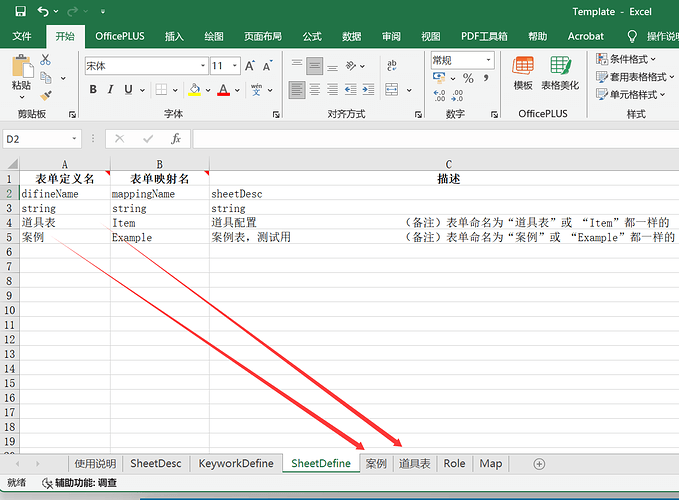Toggle middle vertical alignment
This screenshot has height=500, width=679.
(x=315, y=66)
